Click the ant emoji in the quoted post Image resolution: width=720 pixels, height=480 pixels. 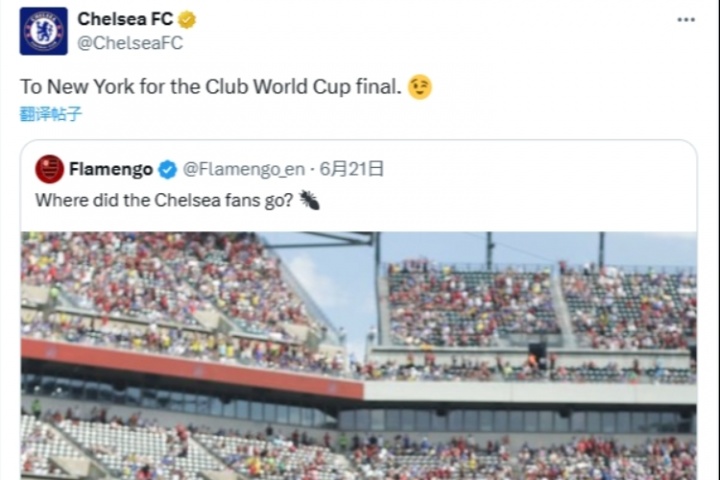coord(309,200)
